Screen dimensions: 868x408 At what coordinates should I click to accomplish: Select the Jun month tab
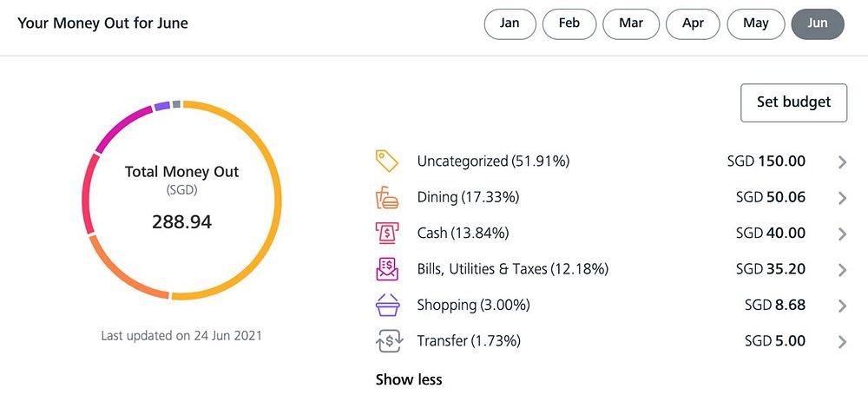point(818,23)
